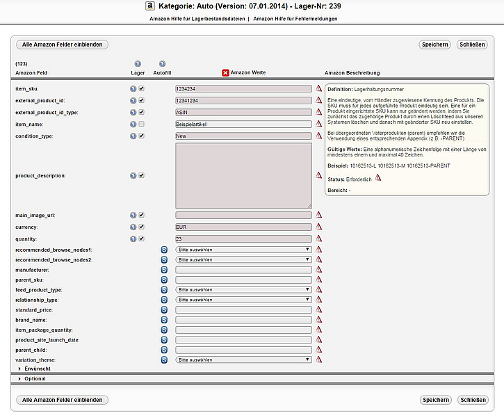
Task: Click the Amazon logo icon beside Kategorie title
Action: pos(149,6)
